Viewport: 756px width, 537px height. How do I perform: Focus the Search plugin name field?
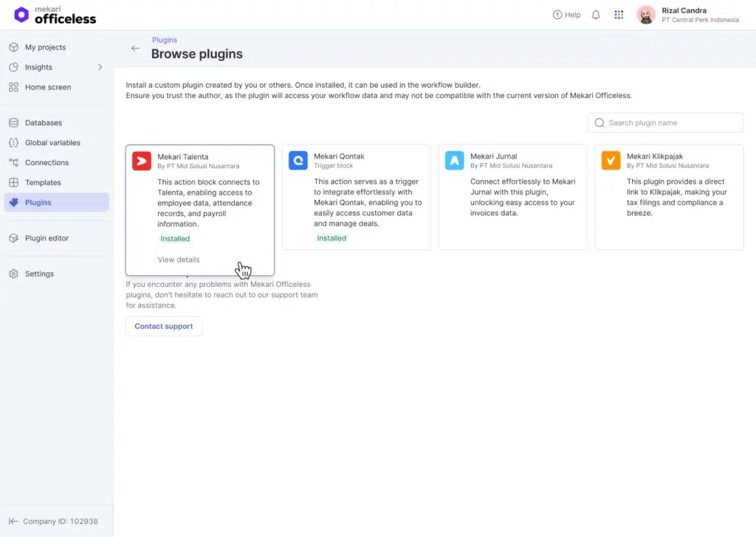tap(665, 122)
